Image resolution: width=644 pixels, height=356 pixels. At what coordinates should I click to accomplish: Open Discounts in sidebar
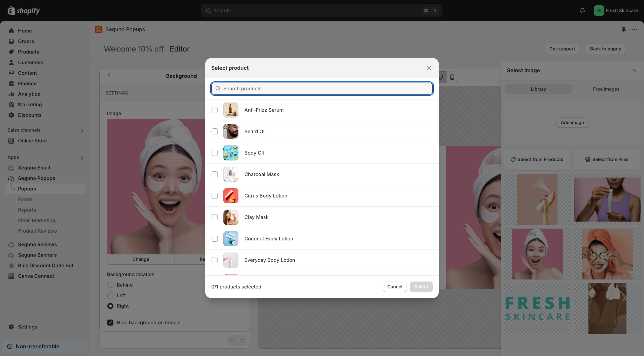(x=30, y=115)
